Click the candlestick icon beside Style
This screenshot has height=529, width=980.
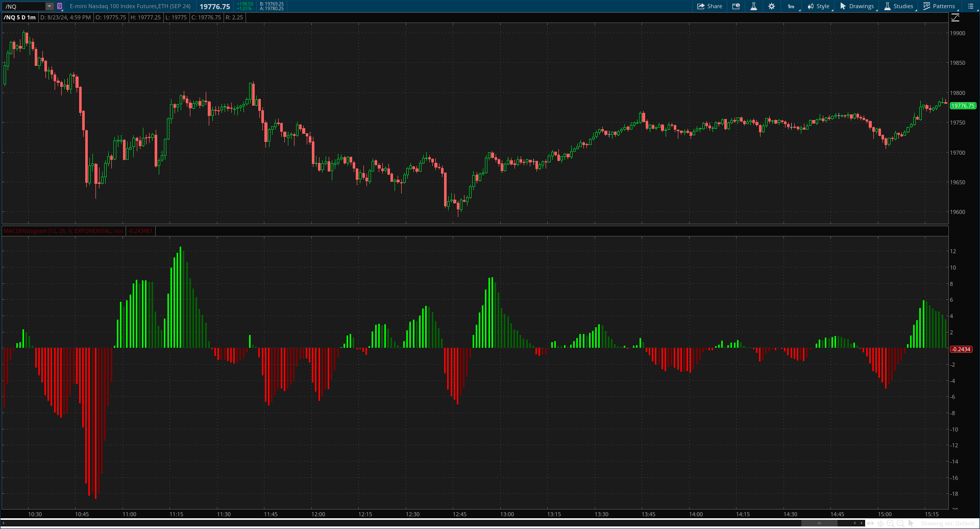(811, 6)
